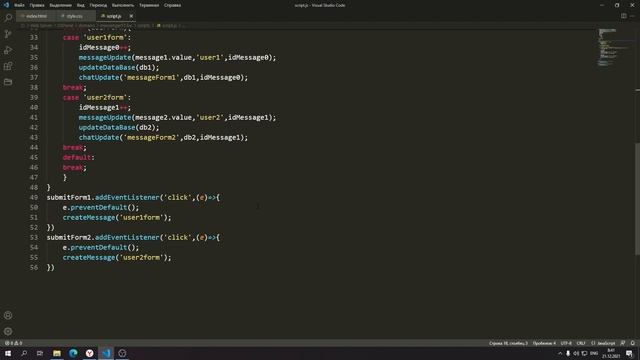Screen dimensions: 640x360
Task: Open the status bar notifications bell
Action: [x=632, y=343]
